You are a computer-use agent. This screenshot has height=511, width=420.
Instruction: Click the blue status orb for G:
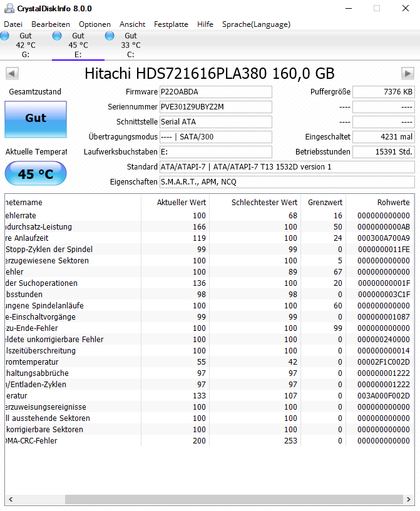click(x=4, y=36)
